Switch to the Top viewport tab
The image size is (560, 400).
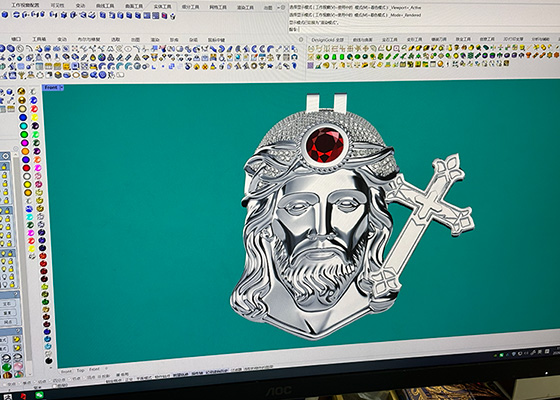81,370
